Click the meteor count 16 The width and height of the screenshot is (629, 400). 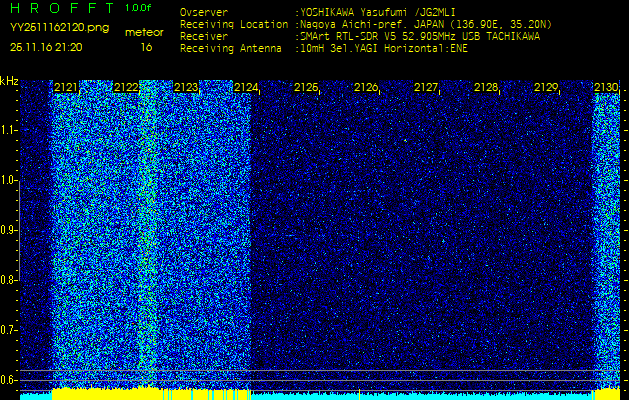[x=146, y=47]
